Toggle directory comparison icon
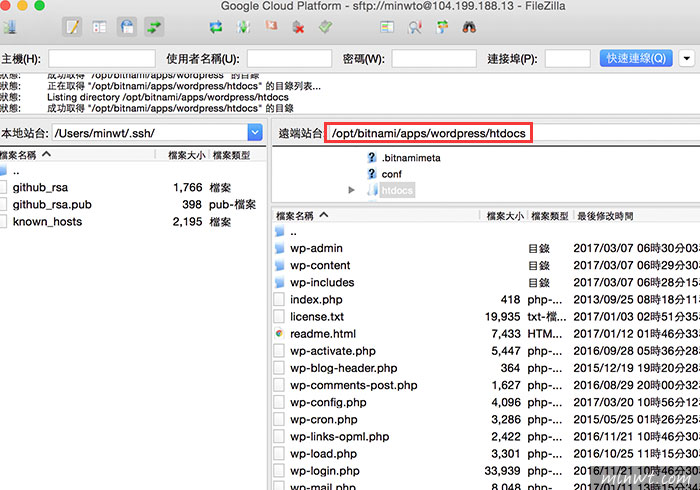Image resolution: width=700 pixels, height=490 pixels. [x=415, y=27]
